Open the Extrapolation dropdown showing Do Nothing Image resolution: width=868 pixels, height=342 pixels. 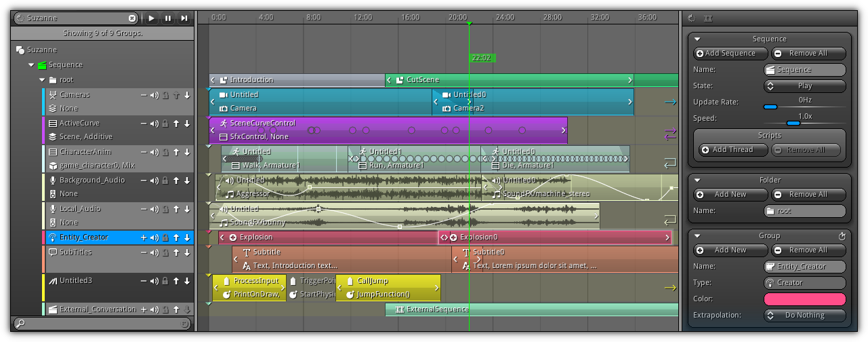[x=805, y=316]
